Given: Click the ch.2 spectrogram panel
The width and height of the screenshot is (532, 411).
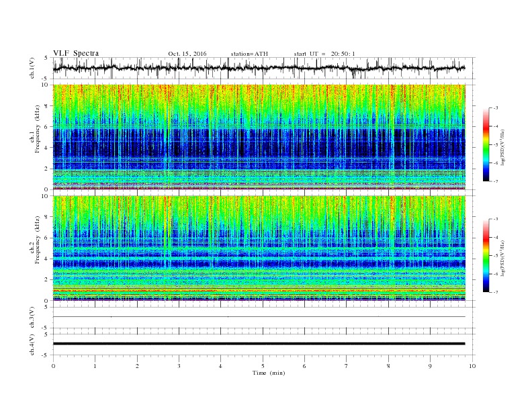Looking at the screenshot, I should coord(259,248).
